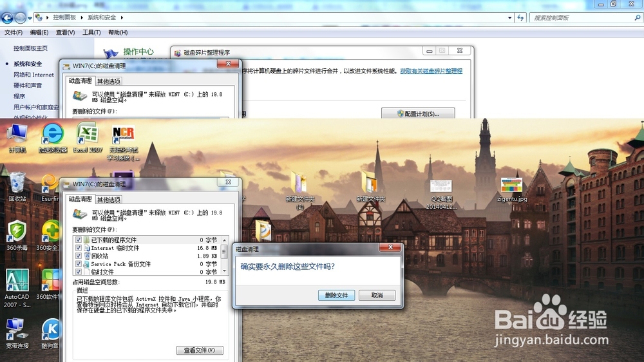The height and width of the screenshot is (362, 644).
Task: Select the 宽带连接 desktop shortcut
Action: pyautogui.click(x=17, y=333)
